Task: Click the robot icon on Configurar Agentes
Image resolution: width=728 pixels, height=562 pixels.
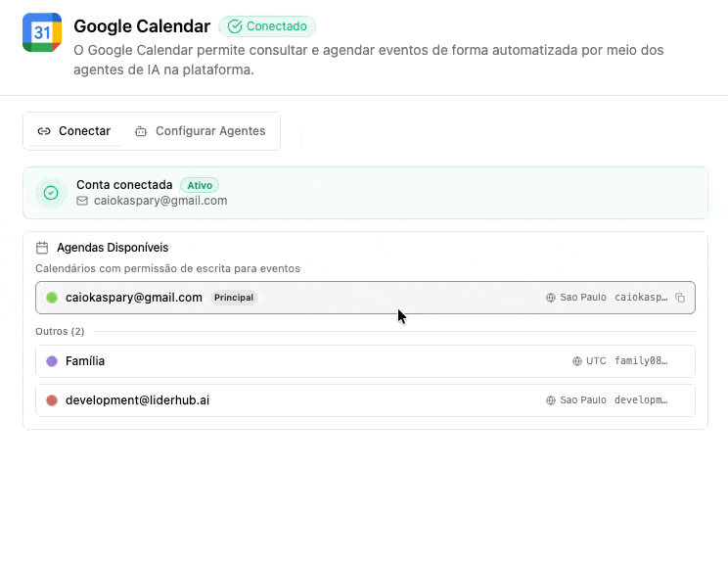Action: 141,131
